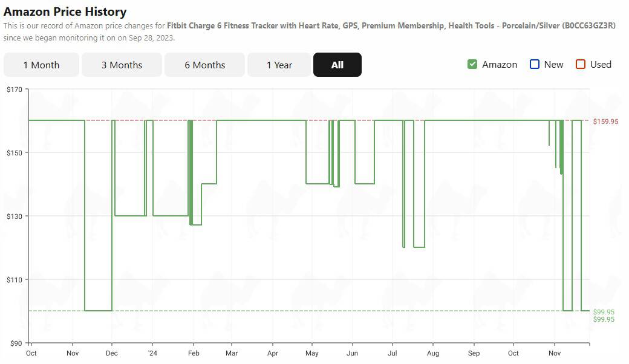Click the active All range button
The width and height of the screenshot is (629, 364).
[x=337, y=65]
